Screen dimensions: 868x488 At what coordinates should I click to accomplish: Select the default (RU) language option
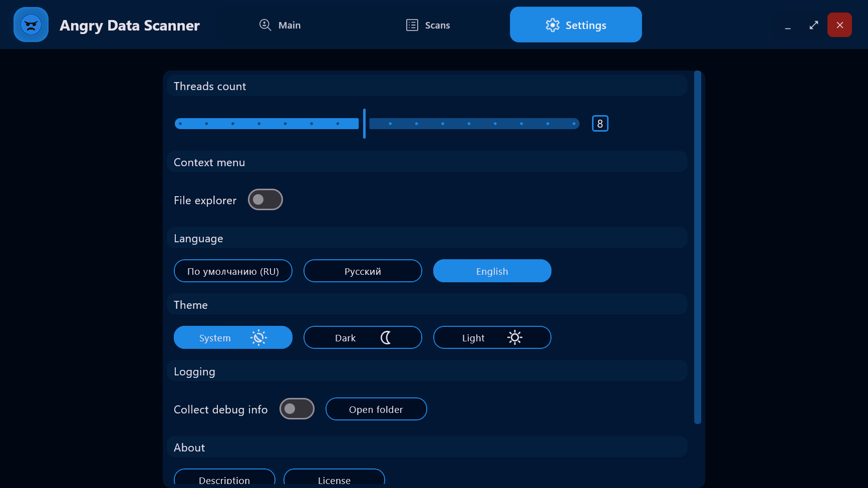point(233,271)
